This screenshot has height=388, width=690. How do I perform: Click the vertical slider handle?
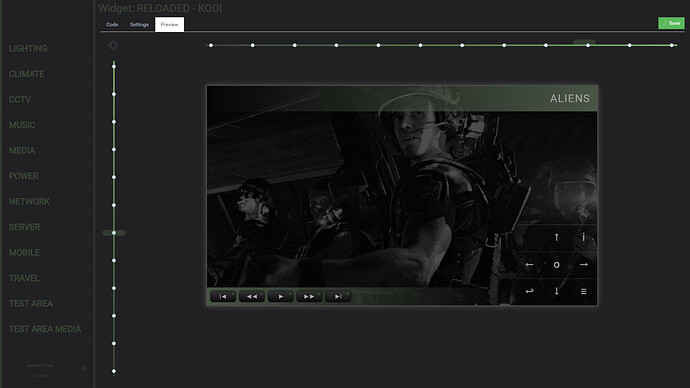[114, 233]
